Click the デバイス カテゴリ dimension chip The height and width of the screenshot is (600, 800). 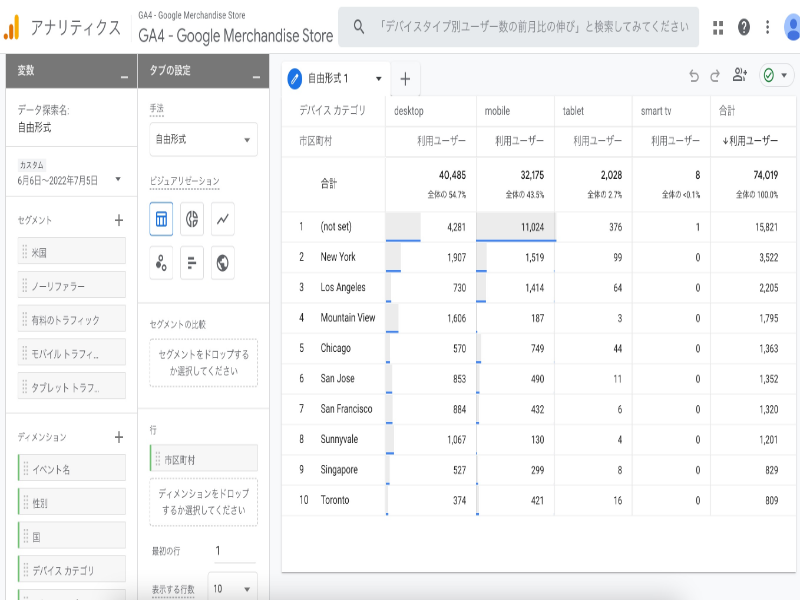pos(71,569)
